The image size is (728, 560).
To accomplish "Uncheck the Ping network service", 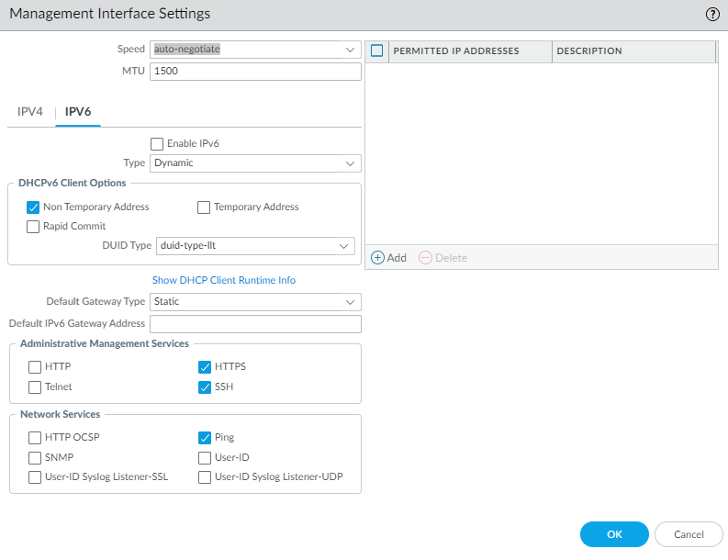I will click(x=205, y=438).
